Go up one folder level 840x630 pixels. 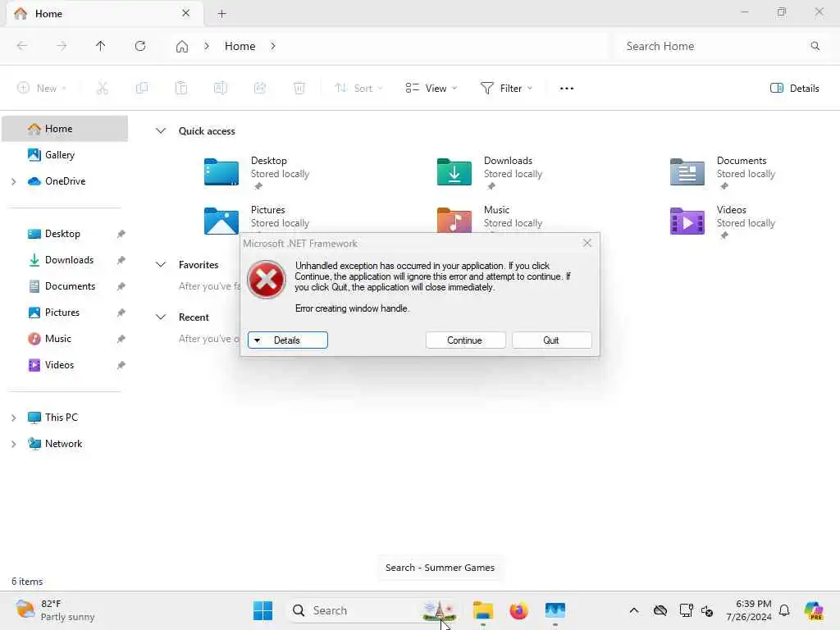coord(101,46)
